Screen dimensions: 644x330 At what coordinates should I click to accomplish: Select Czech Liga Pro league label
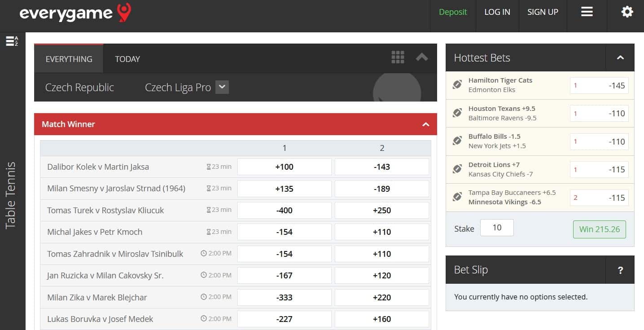click(x=178, y=88)
